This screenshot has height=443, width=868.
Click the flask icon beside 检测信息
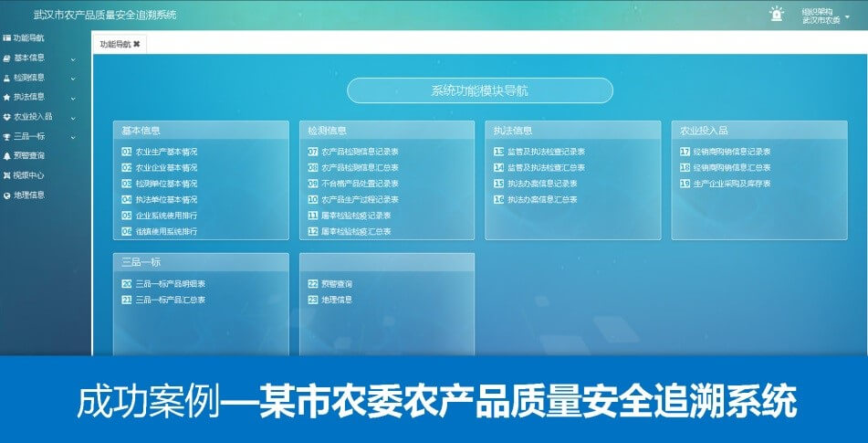pos(7,78)
